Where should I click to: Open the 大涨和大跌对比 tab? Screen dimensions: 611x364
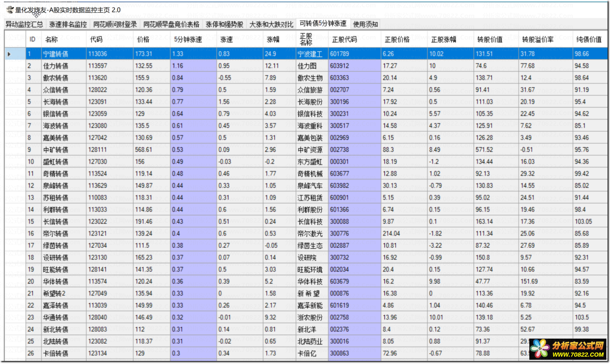pyautogui.click(x=271, y=24)
